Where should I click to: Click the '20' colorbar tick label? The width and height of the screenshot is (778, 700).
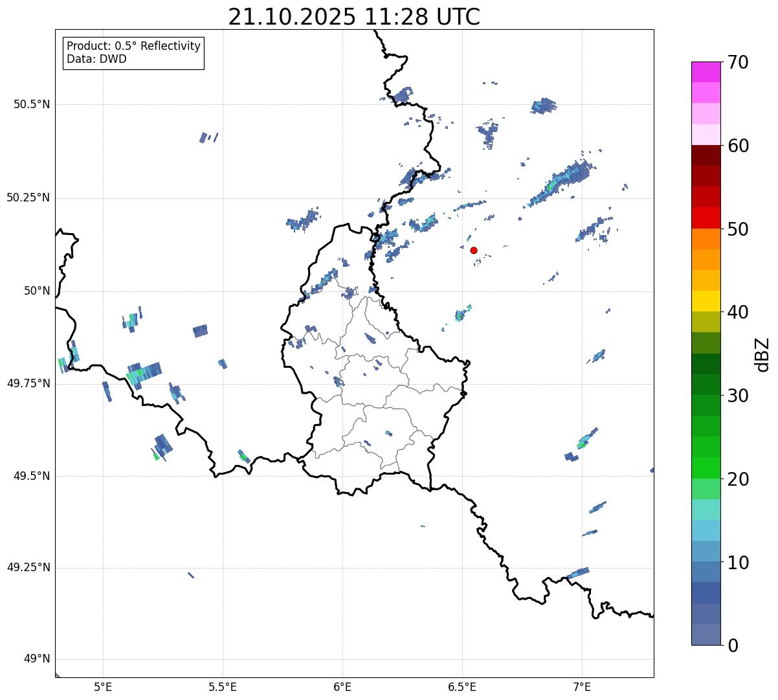[737, 479]
